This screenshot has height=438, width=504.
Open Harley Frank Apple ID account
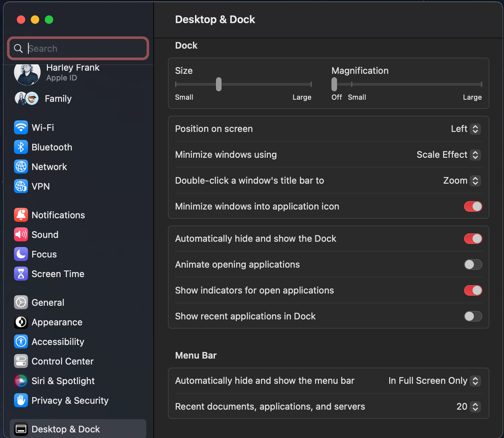click(72, 72)
